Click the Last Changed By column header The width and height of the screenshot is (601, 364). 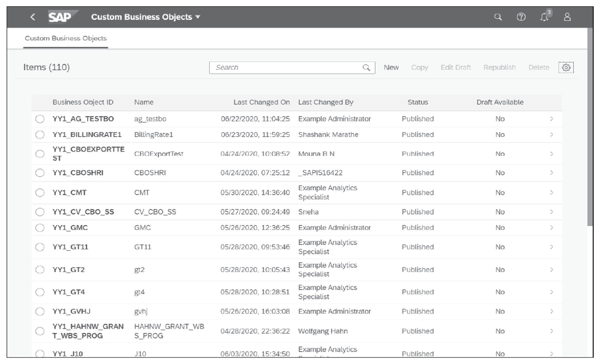[x=326, y=102]
